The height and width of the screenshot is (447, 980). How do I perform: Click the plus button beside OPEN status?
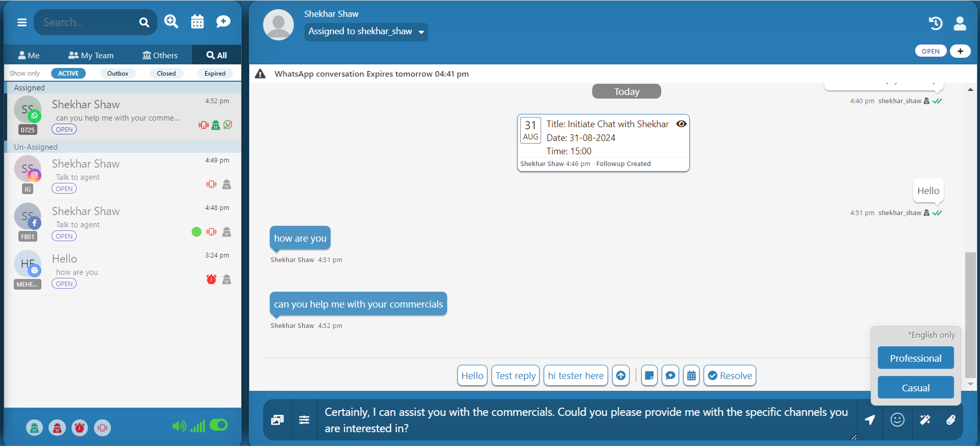pyautogui.click(x=960, y=51)
